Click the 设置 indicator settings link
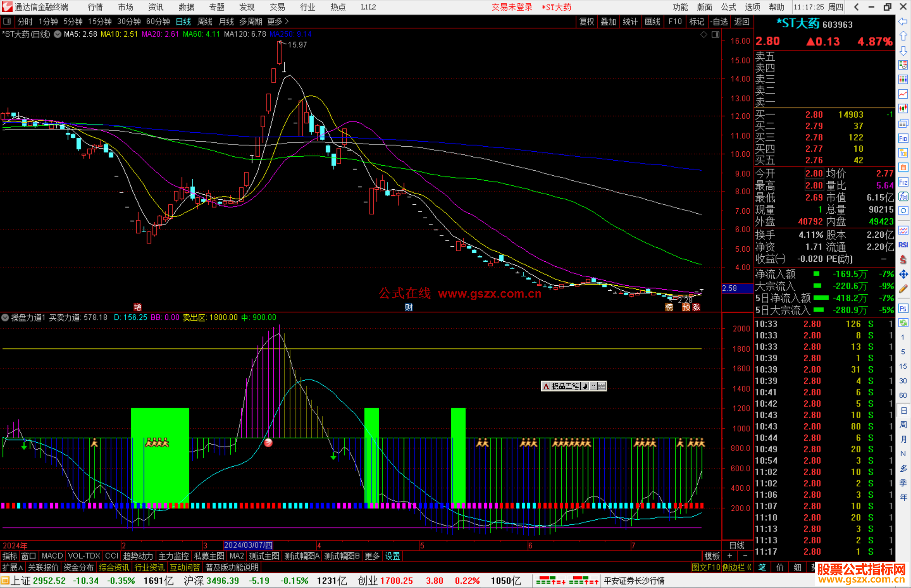 pos(392,556)
